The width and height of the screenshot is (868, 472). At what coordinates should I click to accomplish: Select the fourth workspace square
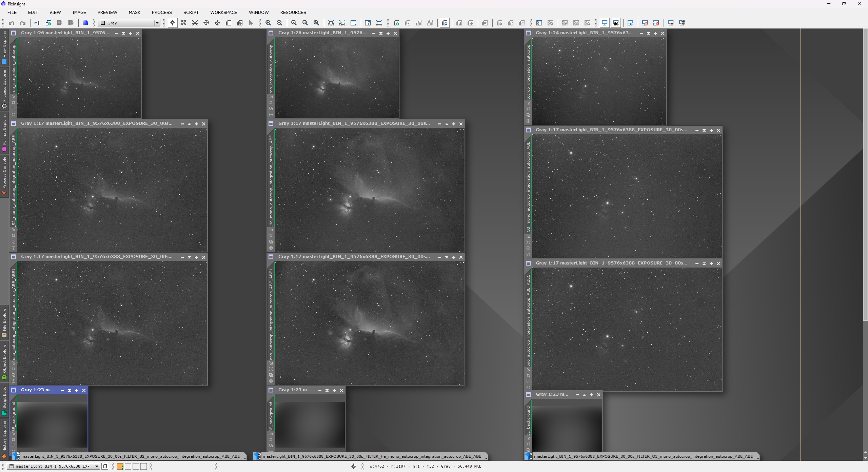tap(143, 467)
